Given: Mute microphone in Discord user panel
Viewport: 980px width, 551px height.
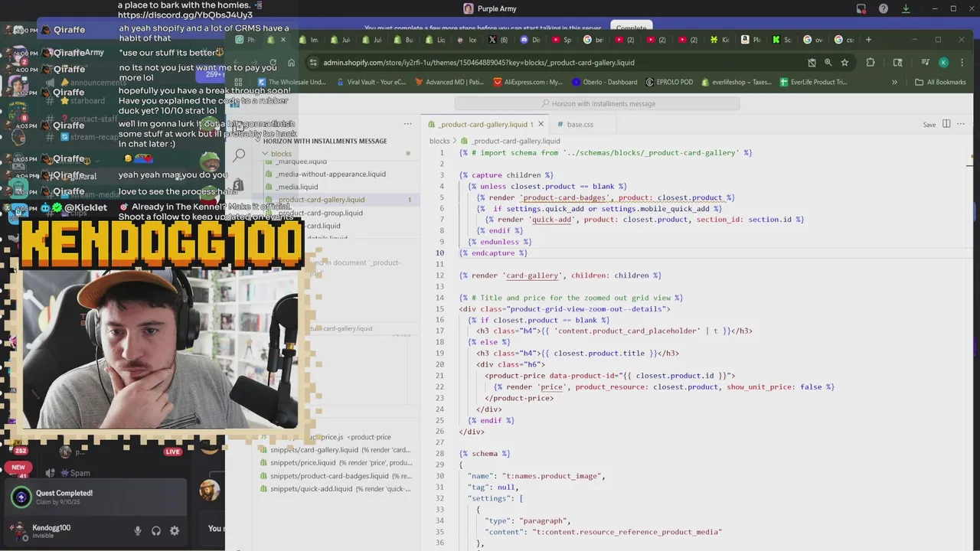Looking at the screenshot, I should tap(138, 531).
